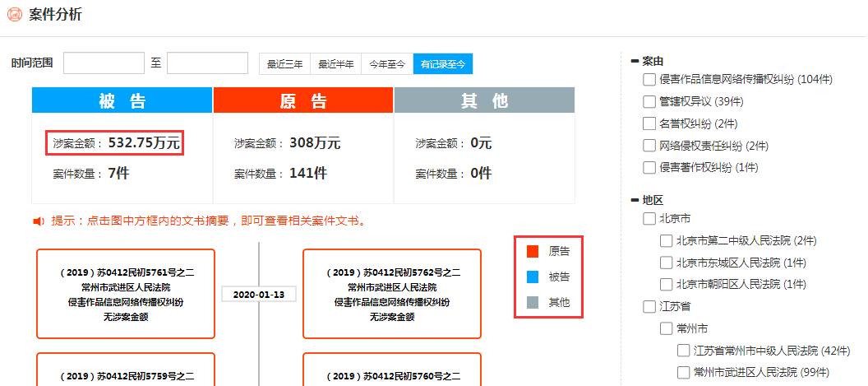Click the plaintiff case count 141件
The width and height of the screenshot is (868, 386).
[x=307, y=174]
